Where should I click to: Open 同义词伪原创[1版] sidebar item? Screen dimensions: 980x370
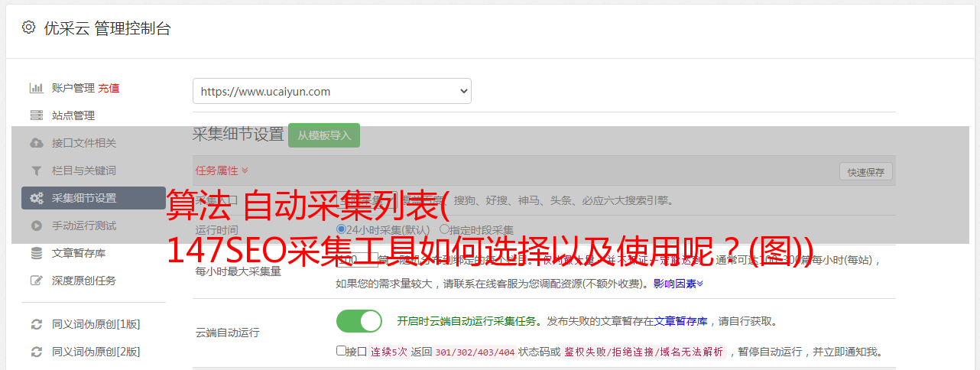tap(96, 324)
